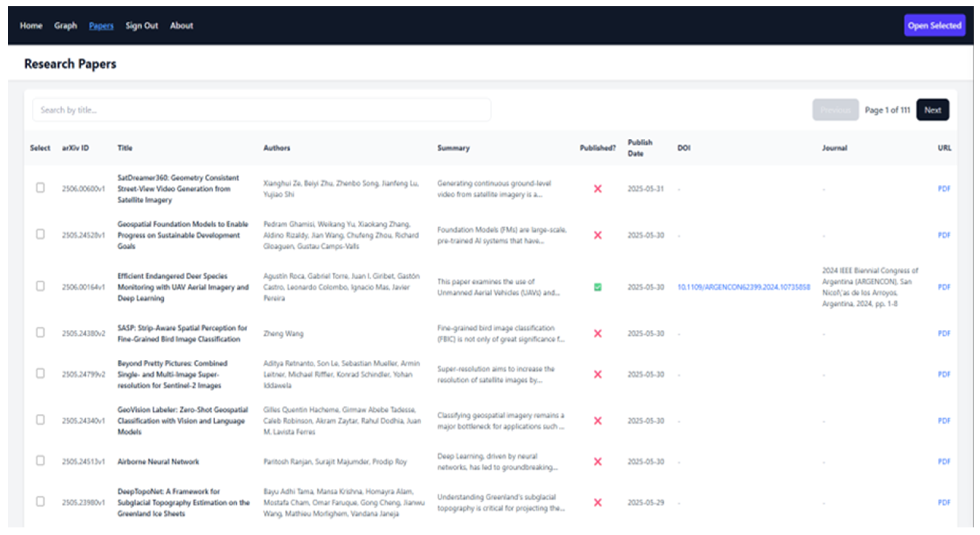The image size is (980, 535).
Task: Click red X icon for Airborne Neural Network
Action: (x=597, y=462)
